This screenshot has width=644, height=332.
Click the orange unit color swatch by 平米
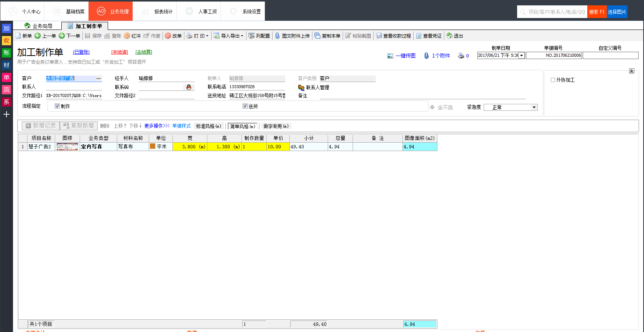click(153, 146)
